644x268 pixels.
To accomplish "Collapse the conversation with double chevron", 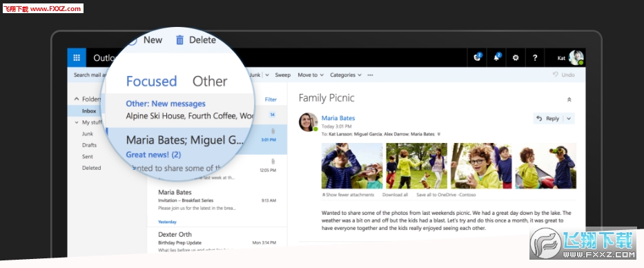I will point(569,99).
